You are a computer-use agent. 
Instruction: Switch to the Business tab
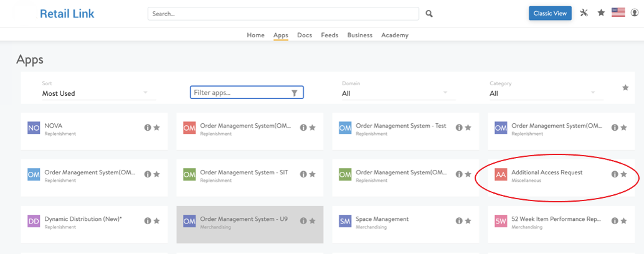360,35
